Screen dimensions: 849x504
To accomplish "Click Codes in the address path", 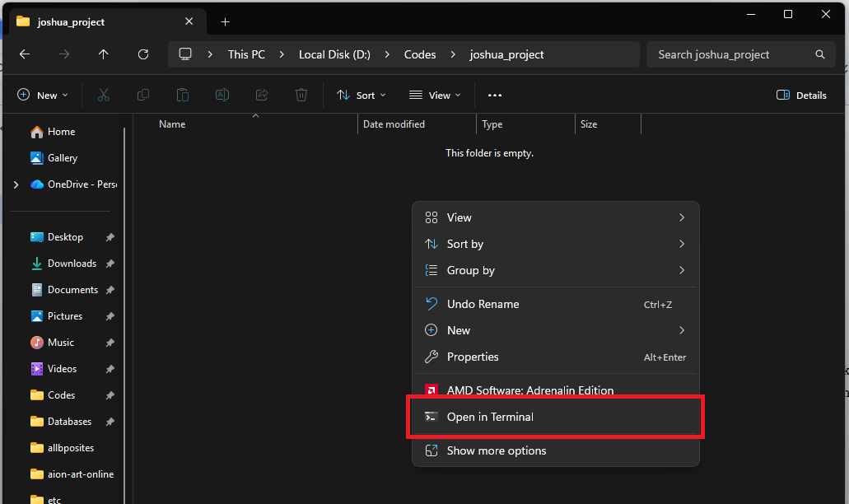I will [420, 54].
